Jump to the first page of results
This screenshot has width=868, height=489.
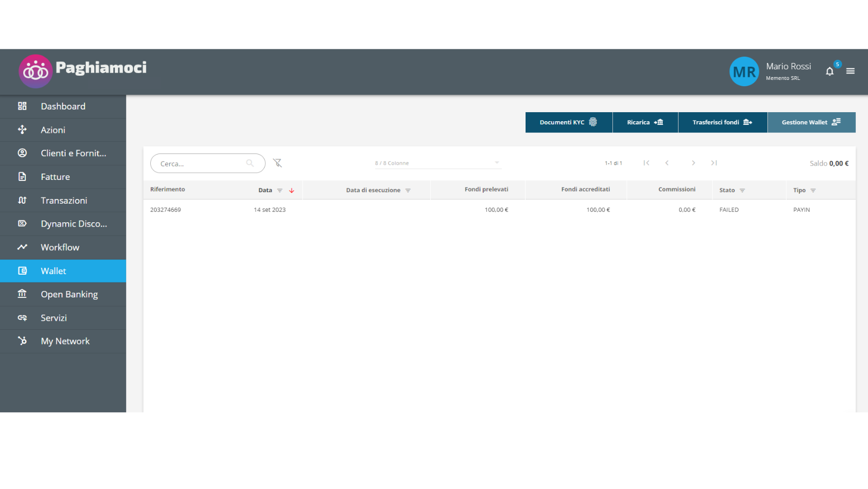pyautogui.click(x=646, y=163)
